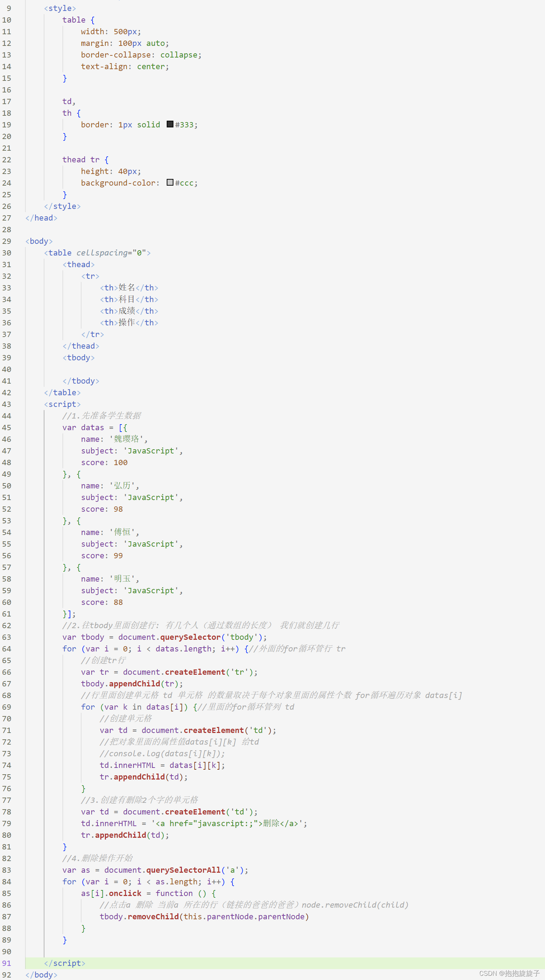Viewport: 545px width, 980px height.
Task: Click comment '//4.删除操作开始'
Action: (97, 858)
